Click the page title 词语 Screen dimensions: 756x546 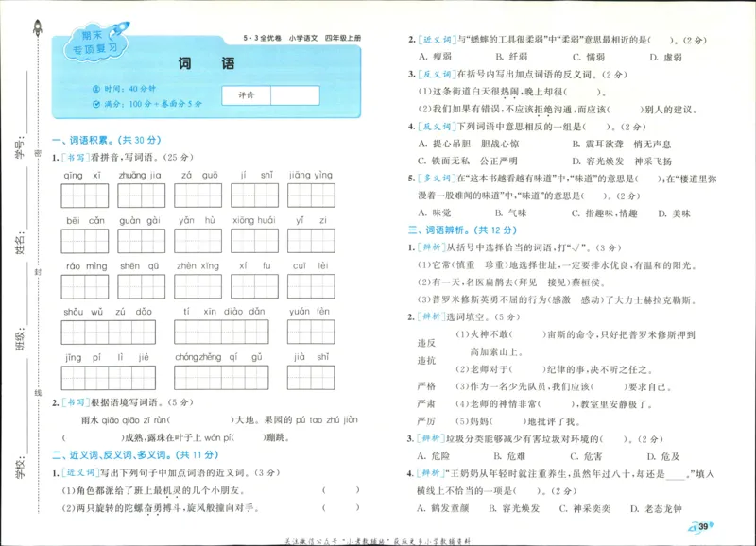[206, 63]
